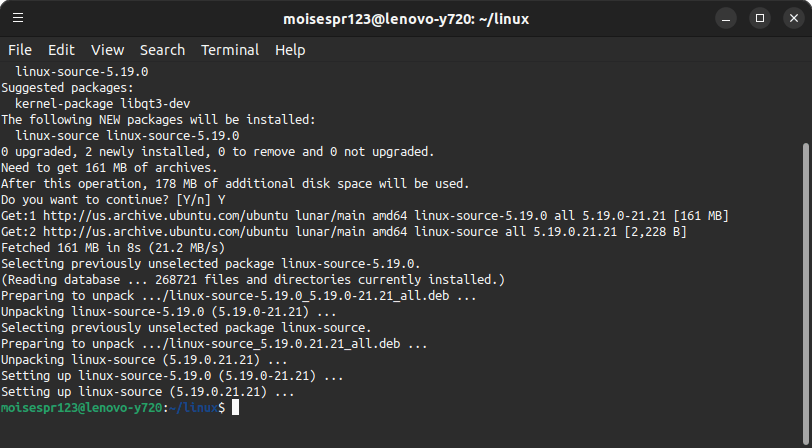This screenshot has width=812, height=448.
Task: Open the Terminal menu
Action: [x=230, y=50]
